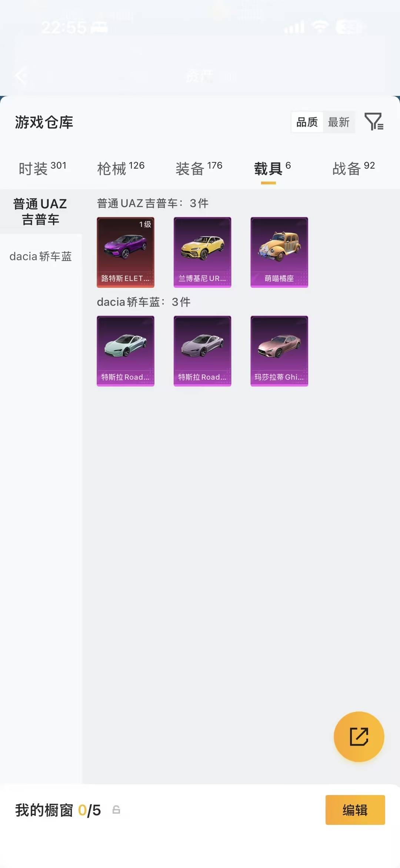Select 载具 6 tab
The width and height of the screenshot is (400, 868).
pyautogui.click(x=272, y=168)
